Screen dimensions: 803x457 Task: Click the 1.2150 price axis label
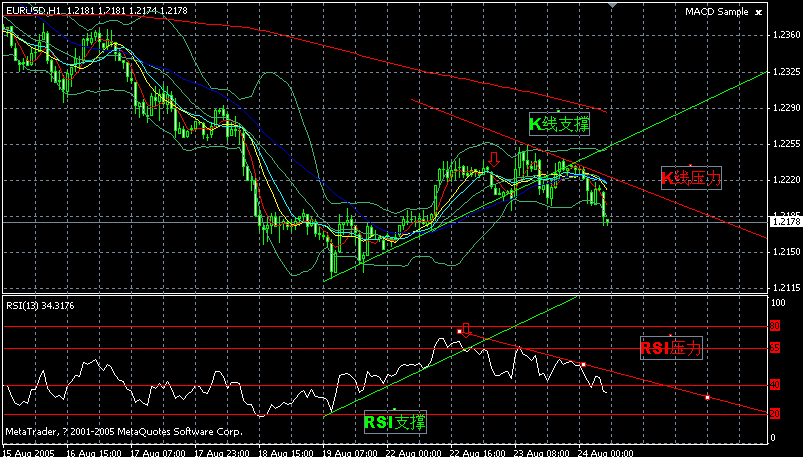point(788,252)
